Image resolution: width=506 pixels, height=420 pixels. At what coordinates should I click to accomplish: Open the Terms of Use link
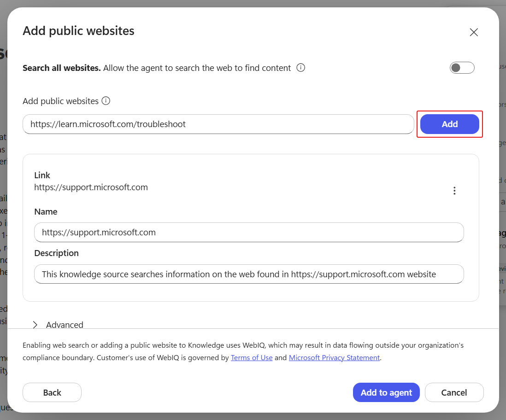click(x=252, y=358)
